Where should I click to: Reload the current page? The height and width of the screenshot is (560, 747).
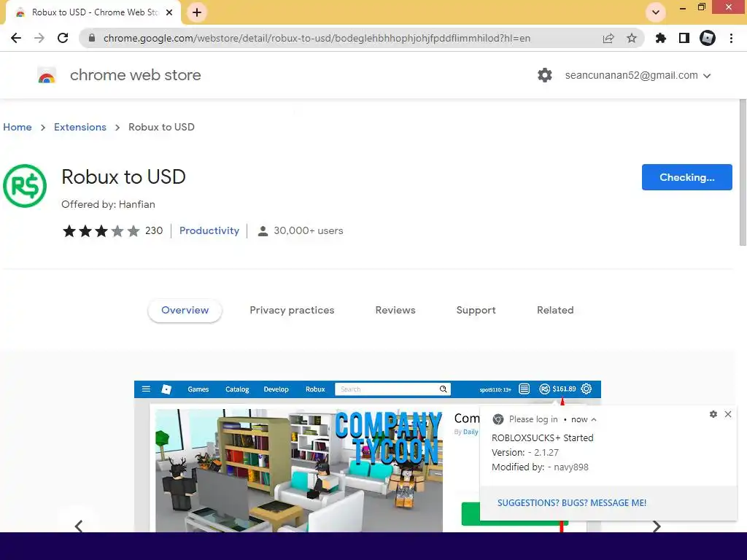pos(63,38)
